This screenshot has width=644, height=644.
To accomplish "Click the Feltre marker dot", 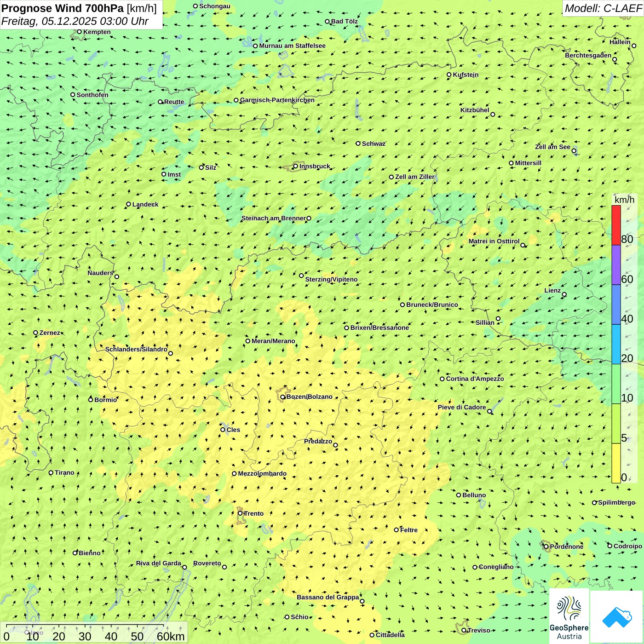I will tap(397, 530).
